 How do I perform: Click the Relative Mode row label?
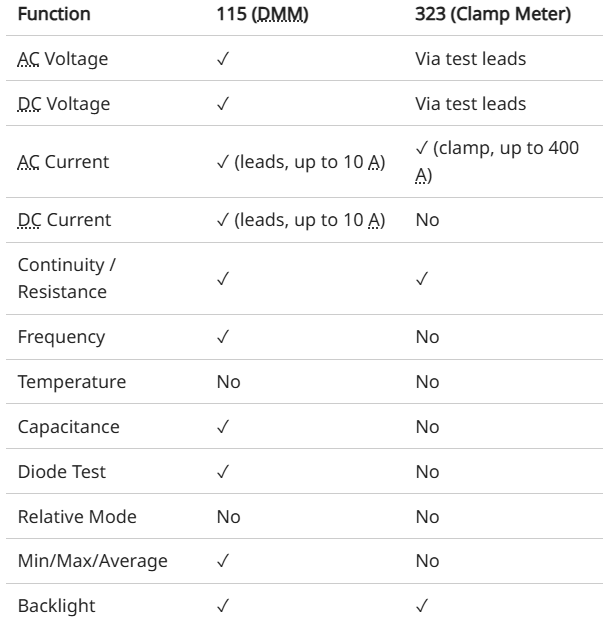point(77,517)
